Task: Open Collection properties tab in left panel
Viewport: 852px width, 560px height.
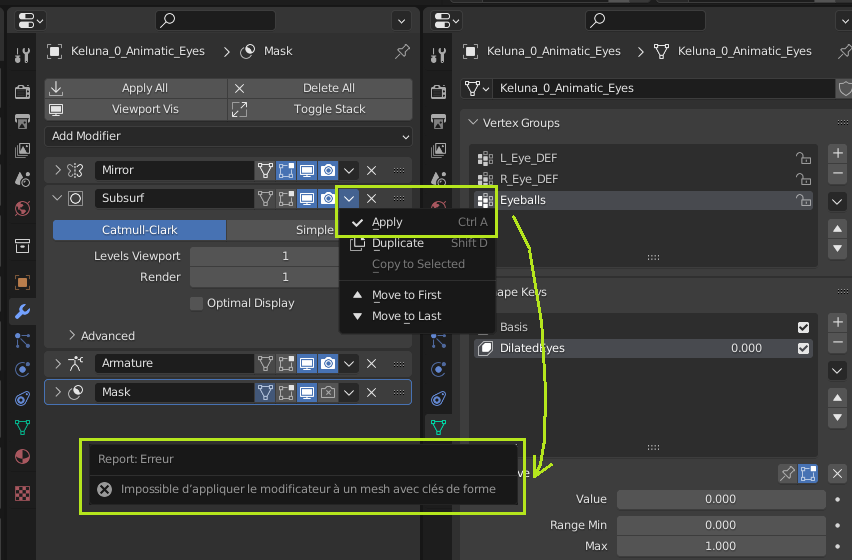Action: [x=22, y=246]
